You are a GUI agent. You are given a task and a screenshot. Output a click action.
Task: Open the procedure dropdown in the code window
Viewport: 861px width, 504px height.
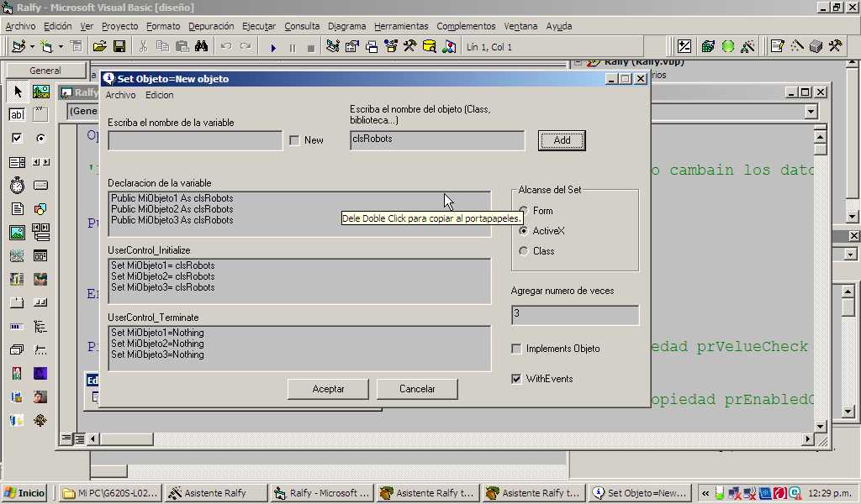pyautogui.click(x=811, y=112)
